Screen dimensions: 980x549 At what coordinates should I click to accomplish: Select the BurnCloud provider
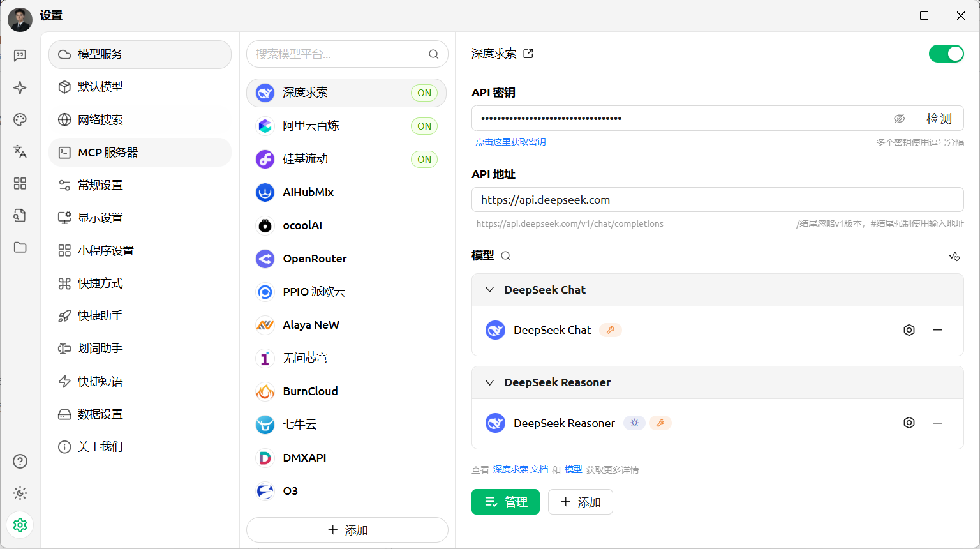click(x=346, y=391)
